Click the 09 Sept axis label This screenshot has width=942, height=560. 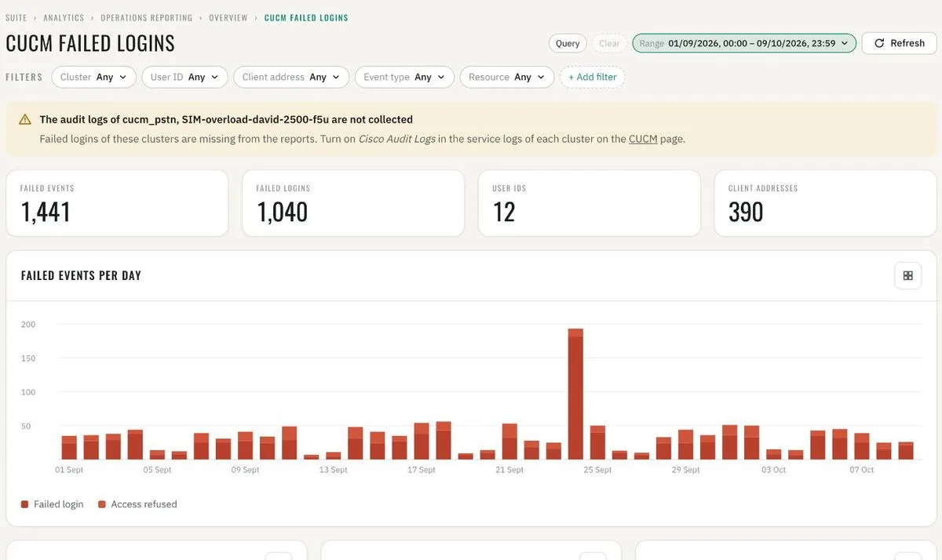pyautogui.click(x=245, y=470)
